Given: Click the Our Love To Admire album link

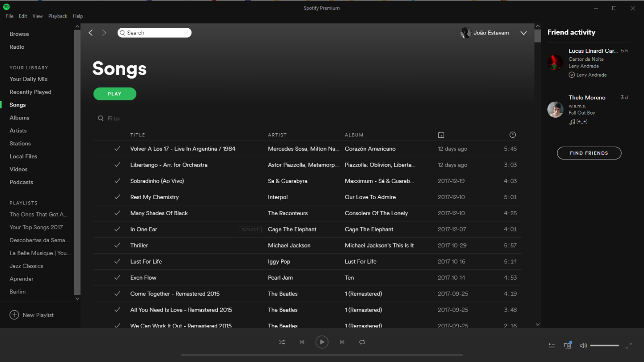Looking at the screenshot, I should pyautogui.click(x=370, y=197).
